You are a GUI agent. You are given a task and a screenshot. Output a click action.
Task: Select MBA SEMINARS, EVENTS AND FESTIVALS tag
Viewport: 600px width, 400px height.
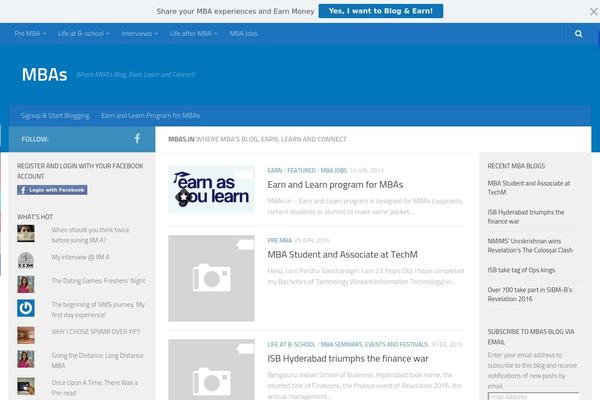click(x=374, y=344)
